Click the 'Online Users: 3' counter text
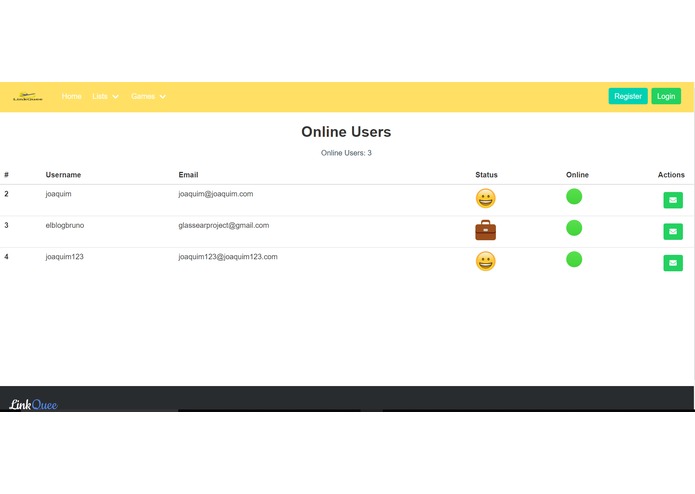 (x=346, y=153)
